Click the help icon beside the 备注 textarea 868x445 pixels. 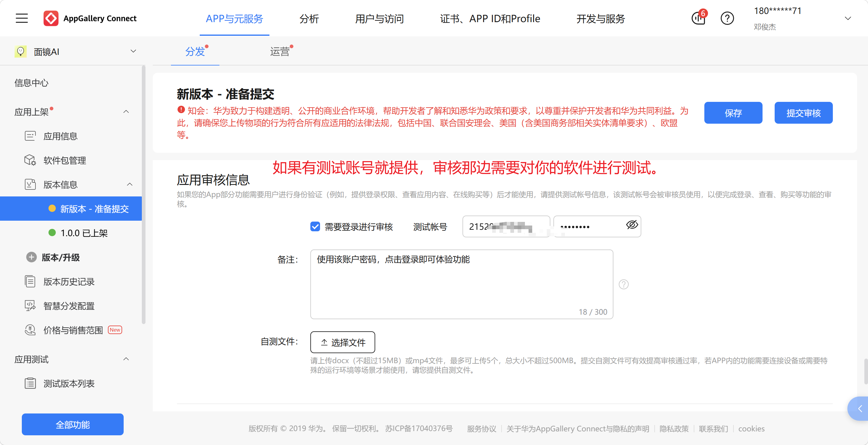pyautogui.click(x=624, y=285)
